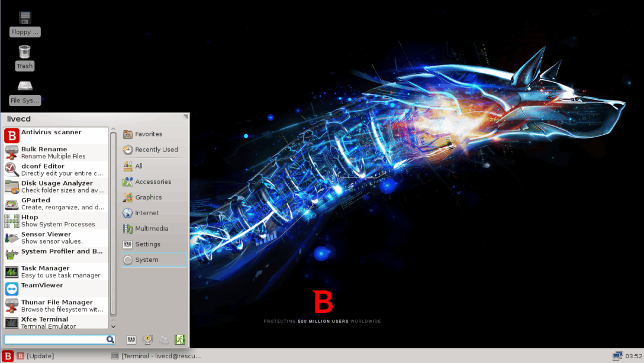Open the File System desktop icon
The height and width of the screenshot is (363, 644).
click(25, 92)
